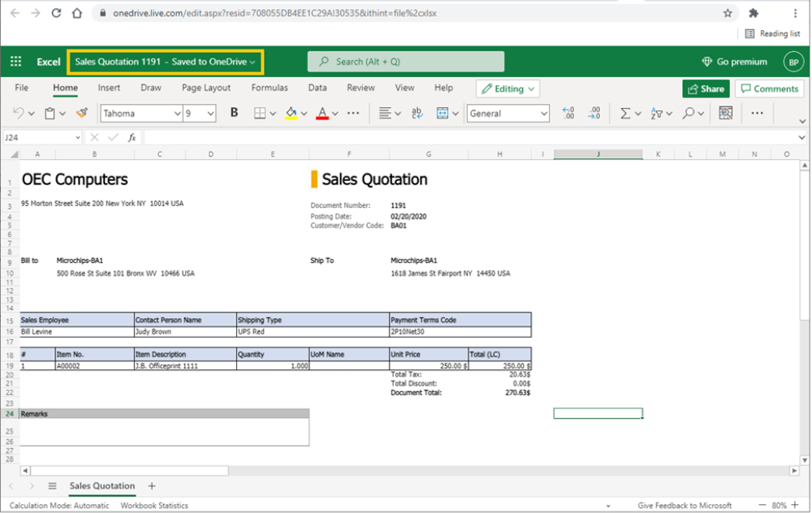
Task: Click the Paste clipboard icon
Action: click(x=50, y=113)
